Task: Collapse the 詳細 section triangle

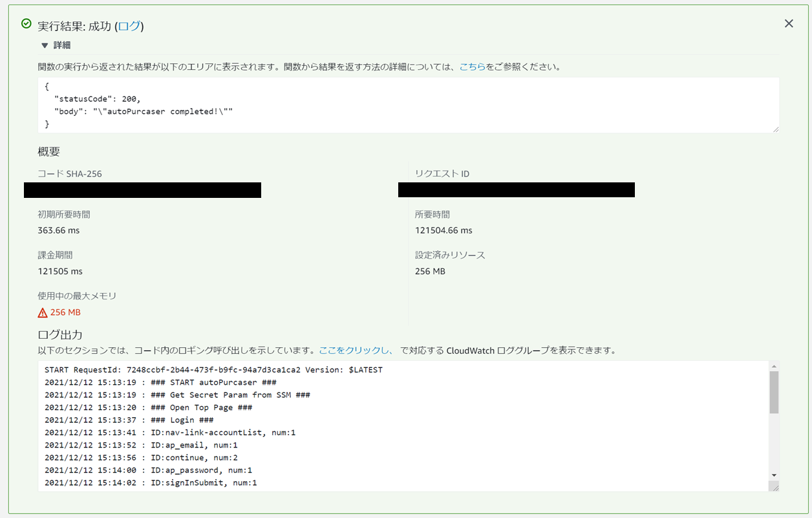Action: tap(44, 45)
